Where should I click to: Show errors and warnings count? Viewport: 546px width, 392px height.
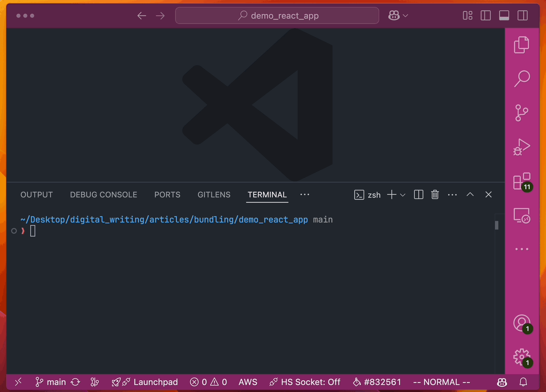[x=208, y=382]
